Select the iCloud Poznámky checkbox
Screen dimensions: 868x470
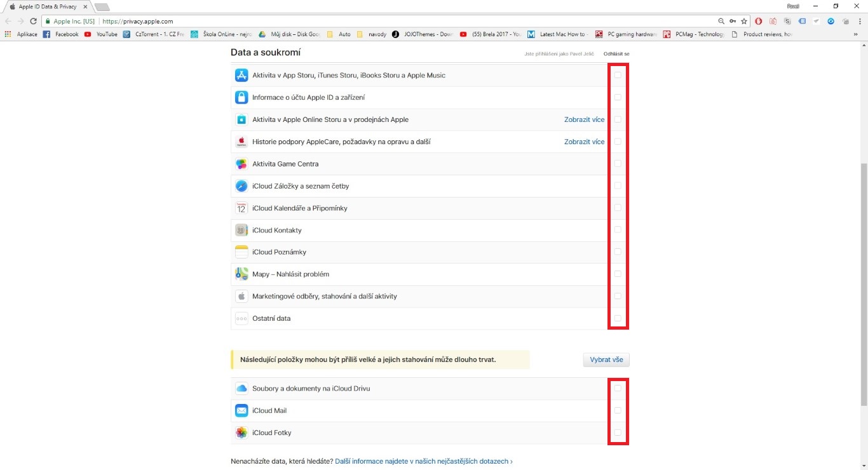coord(618,252)
